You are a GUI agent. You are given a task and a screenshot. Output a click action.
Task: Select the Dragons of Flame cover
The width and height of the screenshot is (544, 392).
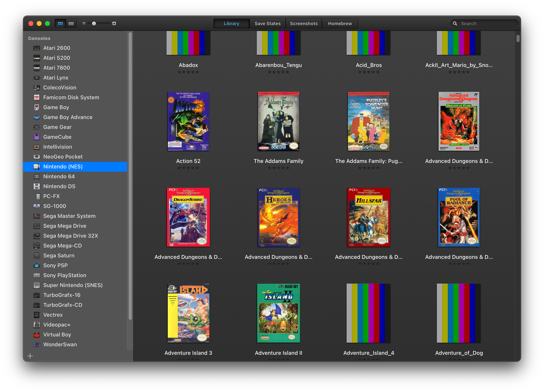click(459, 121)
